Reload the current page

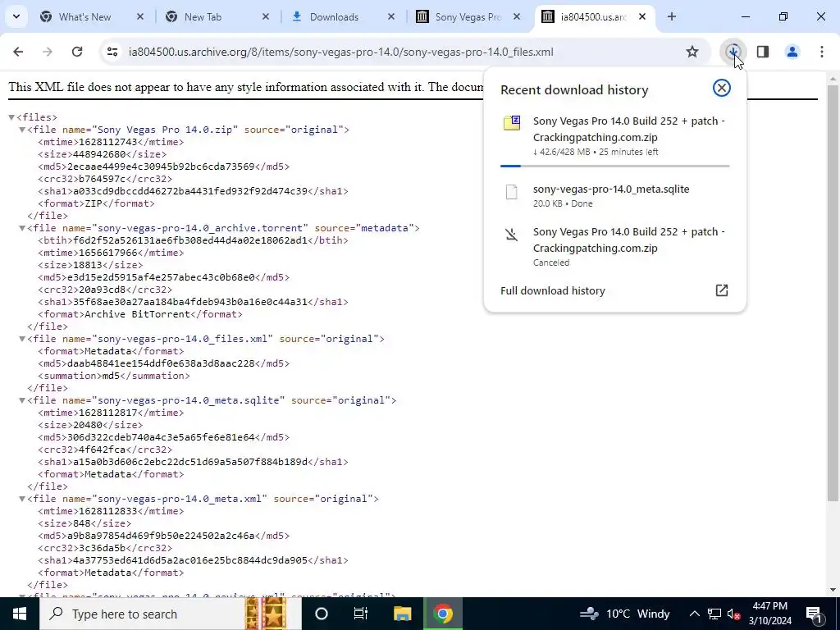point(77,52)
